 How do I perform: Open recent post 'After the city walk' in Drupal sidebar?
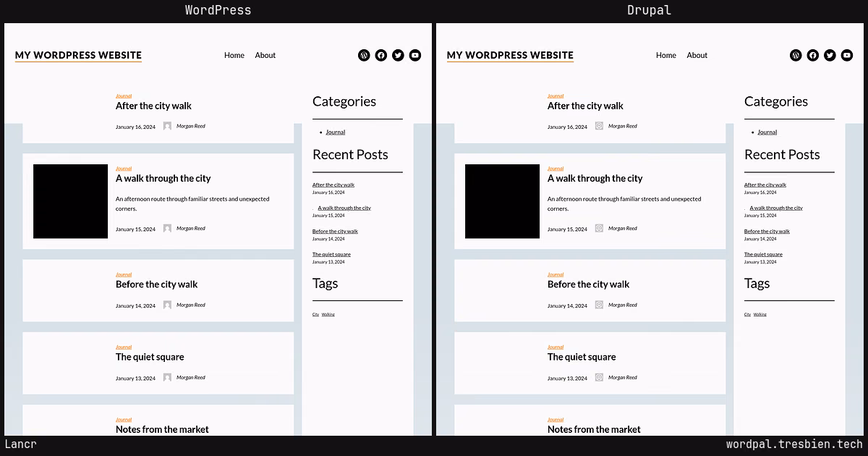[x=765, y=185]
